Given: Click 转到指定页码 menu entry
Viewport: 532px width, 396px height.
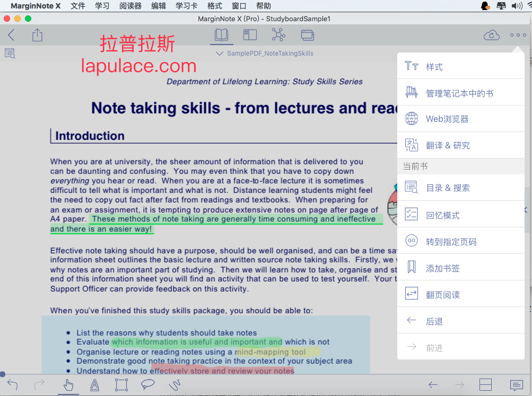Looking at the screenshot, I should pos(461,241).
